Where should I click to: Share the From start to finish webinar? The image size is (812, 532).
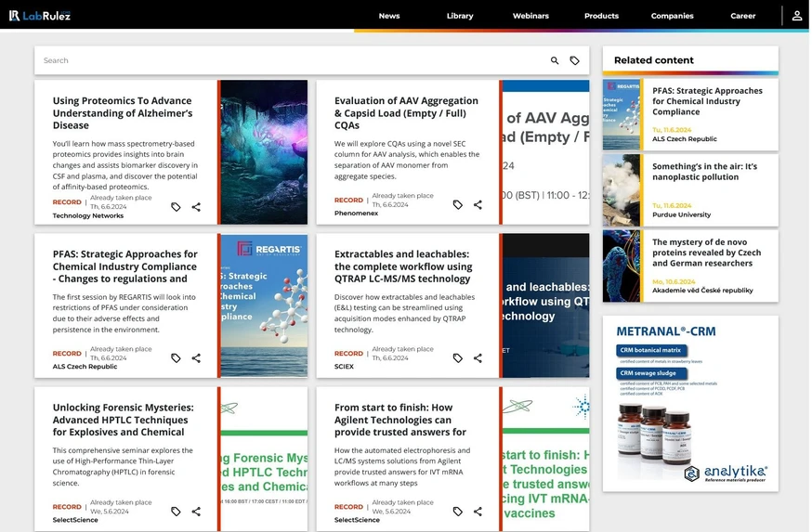(478, 512)
